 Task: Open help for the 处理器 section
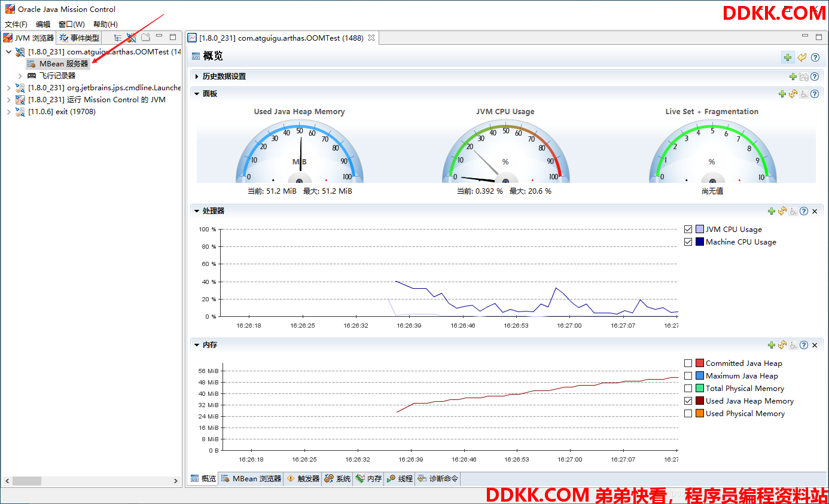(804, 211)
